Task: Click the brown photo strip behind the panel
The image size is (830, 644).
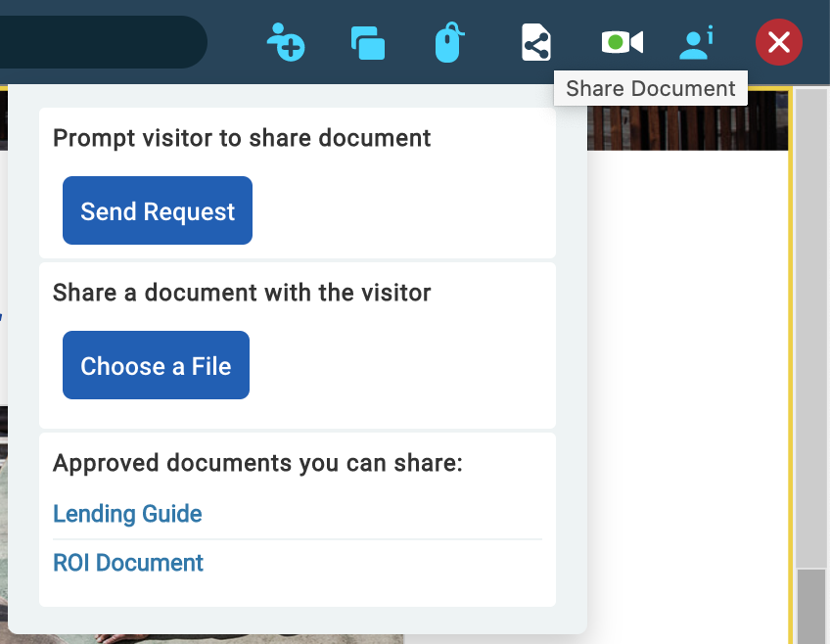Action: pyautogui.click(x=685, y=127)
